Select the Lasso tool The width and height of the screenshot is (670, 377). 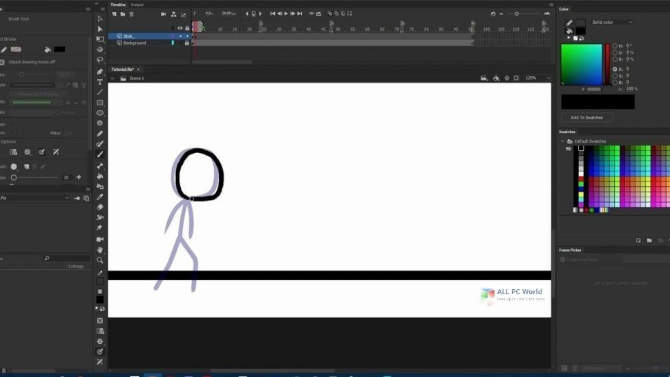tap(100, 60)
